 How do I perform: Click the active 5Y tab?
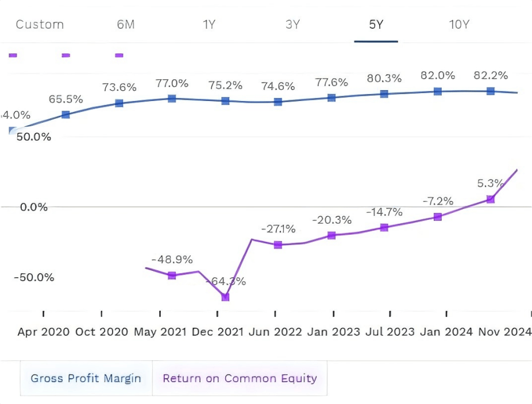376,25
